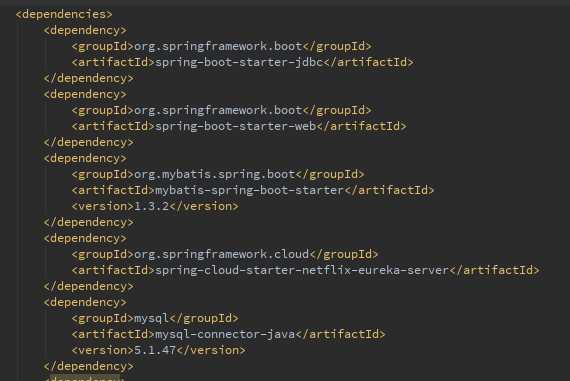
Task: Click the spring-boot-starter-jdbc artifactId value
Action: tap(239, 62)
